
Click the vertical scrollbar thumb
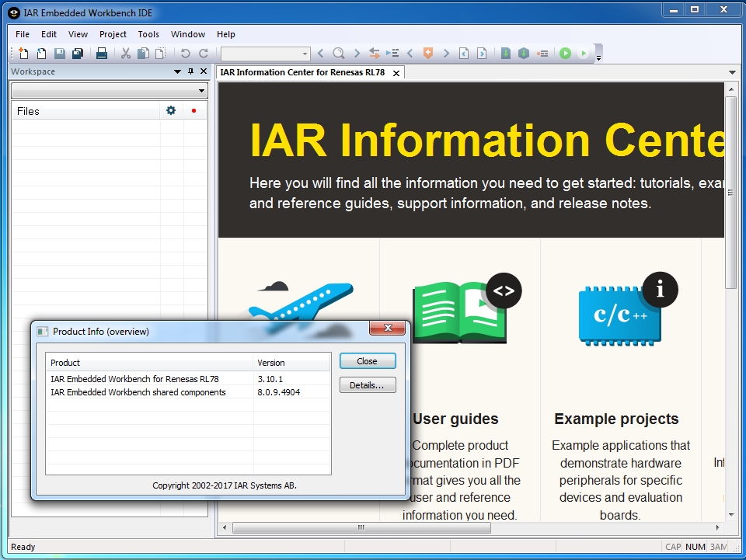[x=730, y=193]
